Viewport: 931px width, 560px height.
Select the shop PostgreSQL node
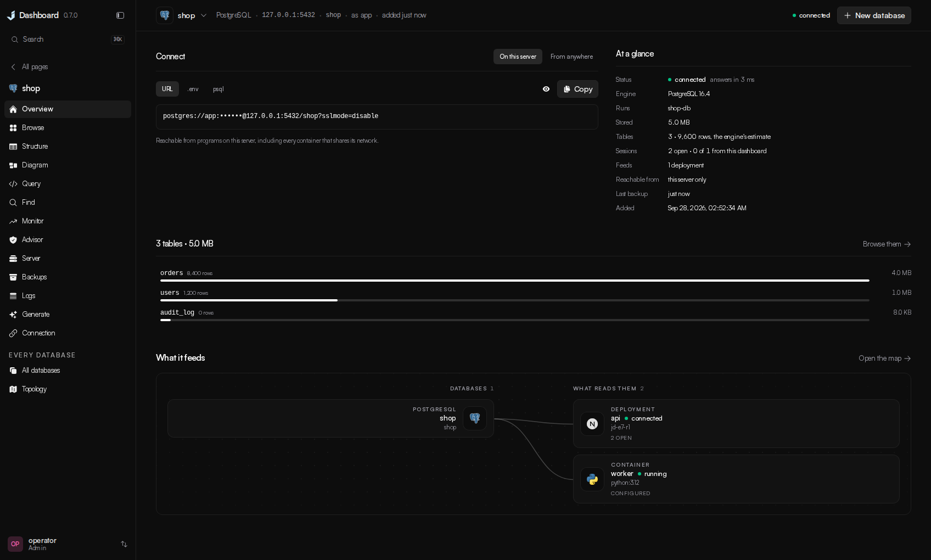pos(330,418)
